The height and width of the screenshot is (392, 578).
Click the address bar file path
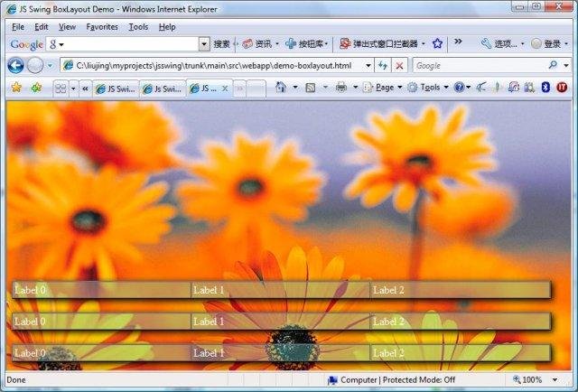click(213, 66)
